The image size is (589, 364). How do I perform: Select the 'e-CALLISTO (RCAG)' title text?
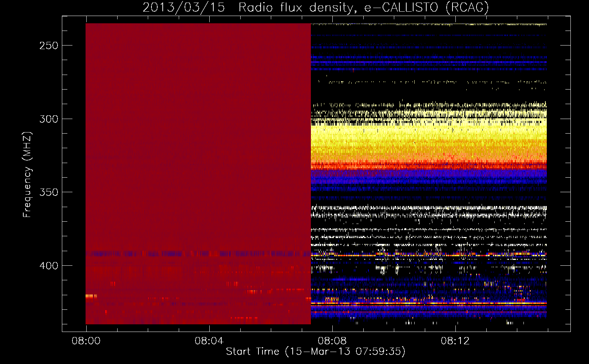(427, 7)
